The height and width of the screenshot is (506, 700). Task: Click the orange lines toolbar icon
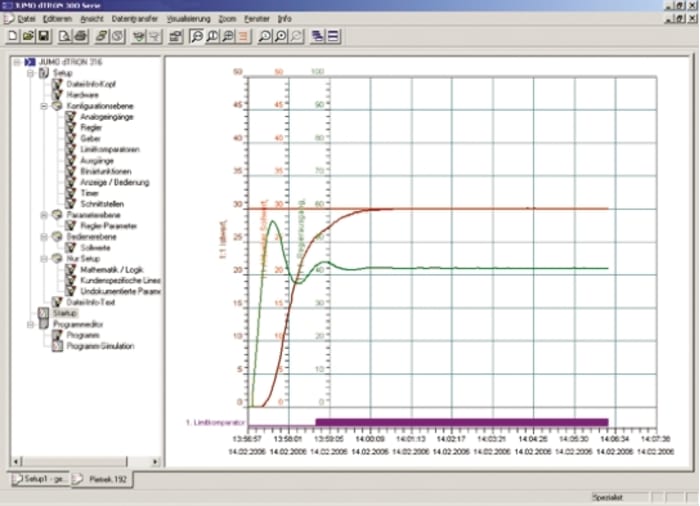pos(243,36)
